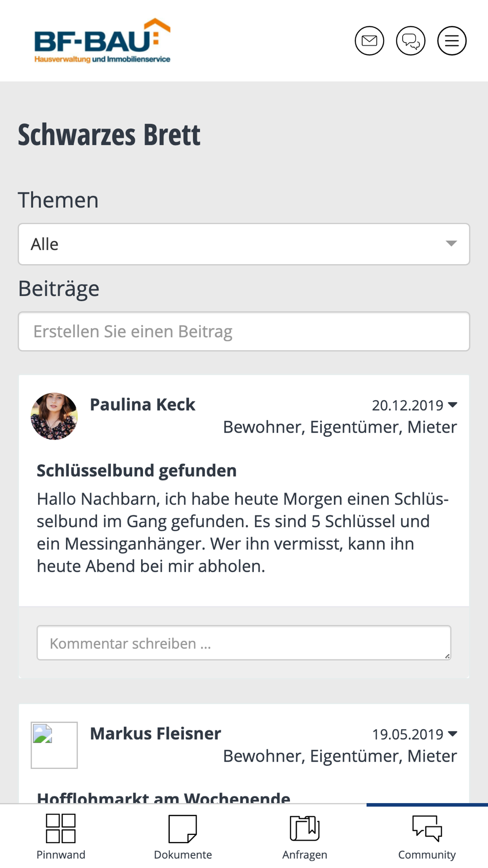The height and width of the screenshot is (868, 488).
Task: Click the Erstellen Sie einen Beitrag field
Action: click(x=244, y=331)
